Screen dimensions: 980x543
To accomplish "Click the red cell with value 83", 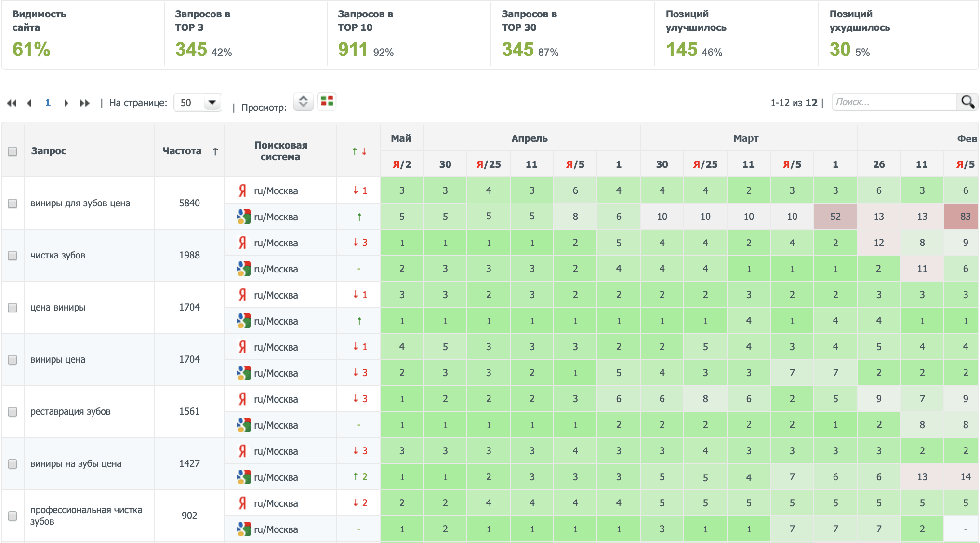I will pos(965,217).
